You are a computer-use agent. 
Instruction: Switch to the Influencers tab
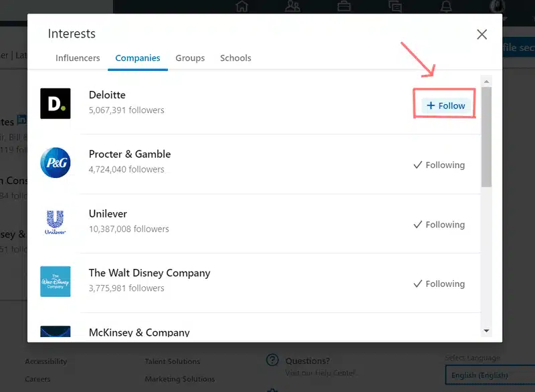click(78, 58)
